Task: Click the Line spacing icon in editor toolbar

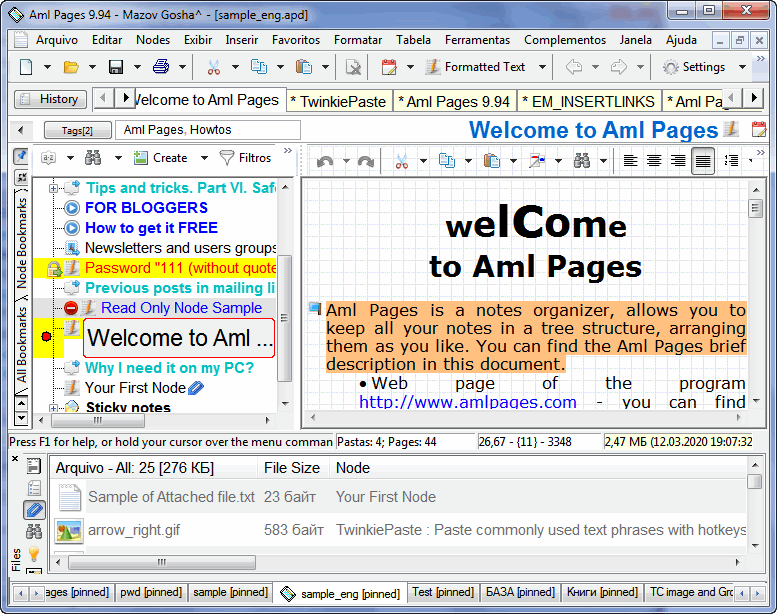Action: coord(731,161)
